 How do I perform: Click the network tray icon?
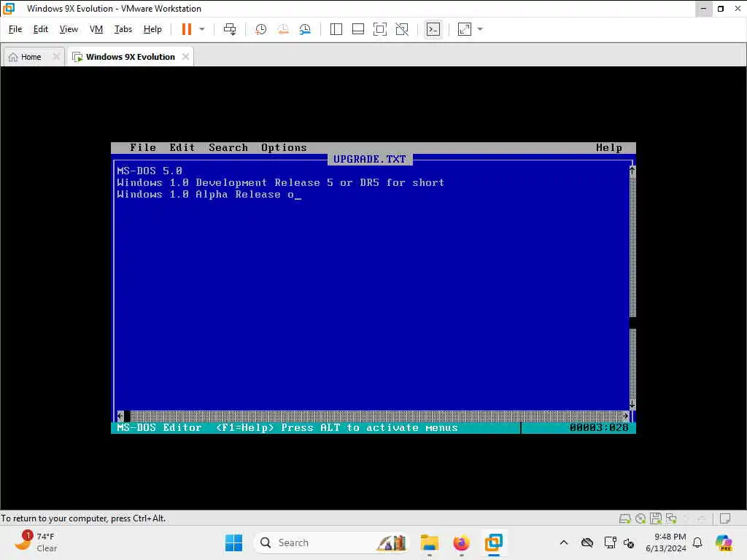coord(610,542)
